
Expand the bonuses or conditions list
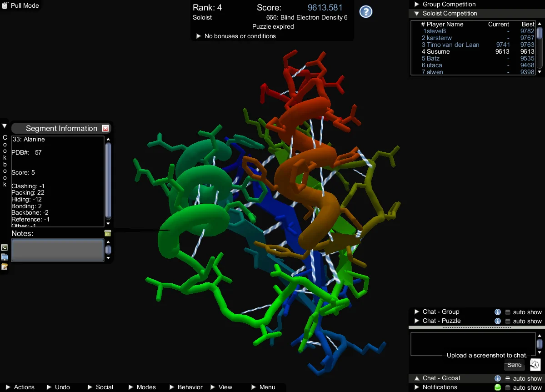[198, 36]
